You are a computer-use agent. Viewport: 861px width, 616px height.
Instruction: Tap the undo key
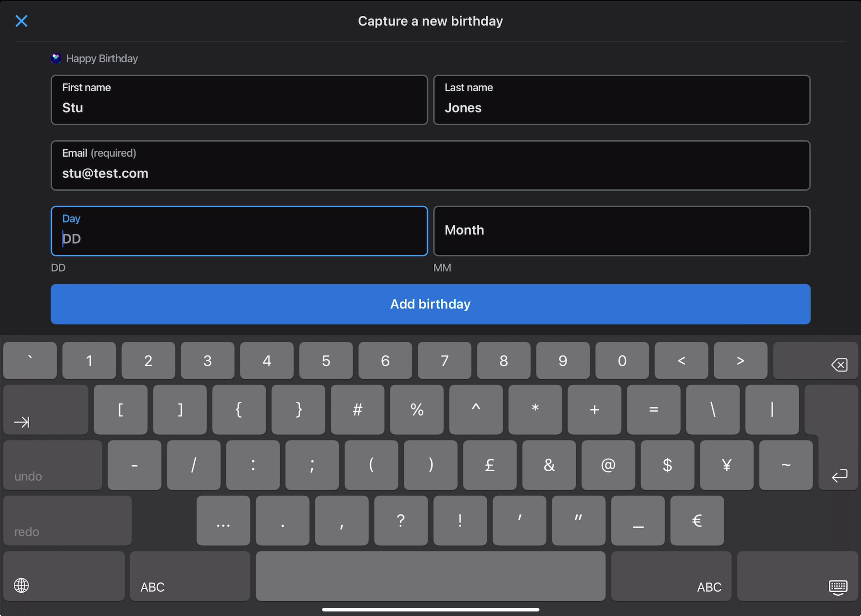(x=53, y=465)
